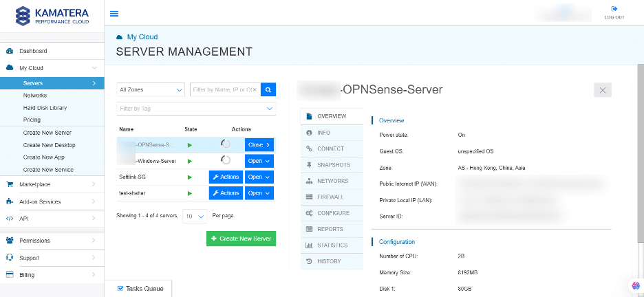Click the search magnifier button
This screenshot has height=297, width=644.
click(268, 89)
